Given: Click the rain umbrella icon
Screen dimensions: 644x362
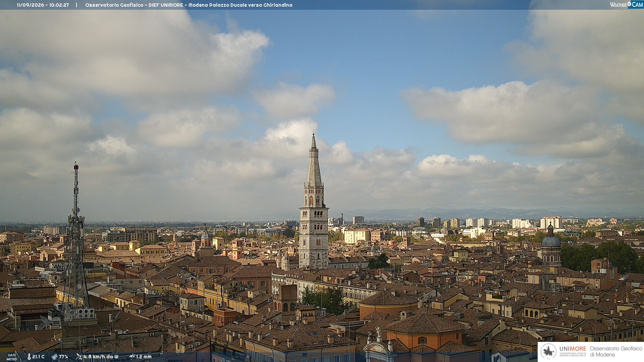Looking at the screenshot, I should (x=132, y=357).
